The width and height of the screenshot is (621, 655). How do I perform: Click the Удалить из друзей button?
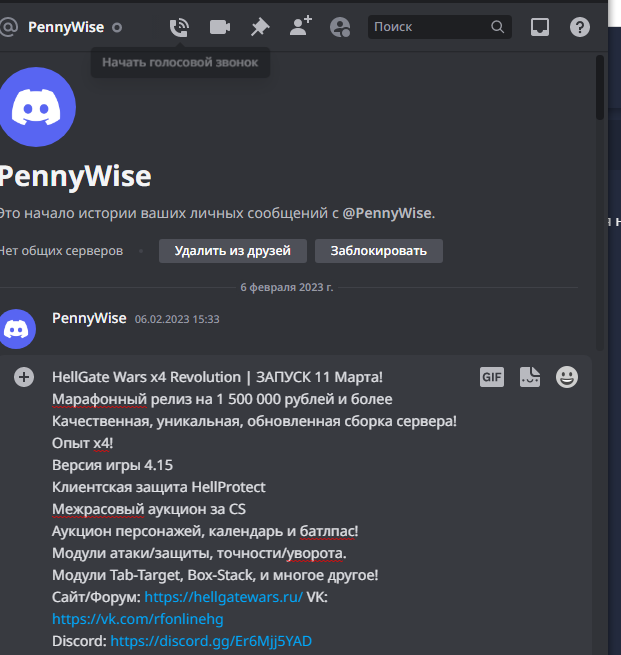[x=233, y=251]
